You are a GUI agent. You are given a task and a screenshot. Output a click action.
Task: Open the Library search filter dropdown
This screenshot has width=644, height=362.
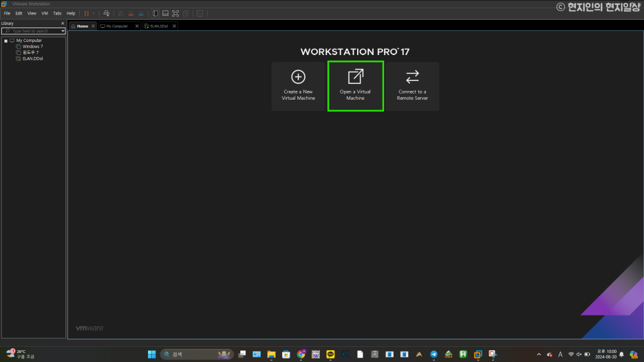[x=63, y=31]
